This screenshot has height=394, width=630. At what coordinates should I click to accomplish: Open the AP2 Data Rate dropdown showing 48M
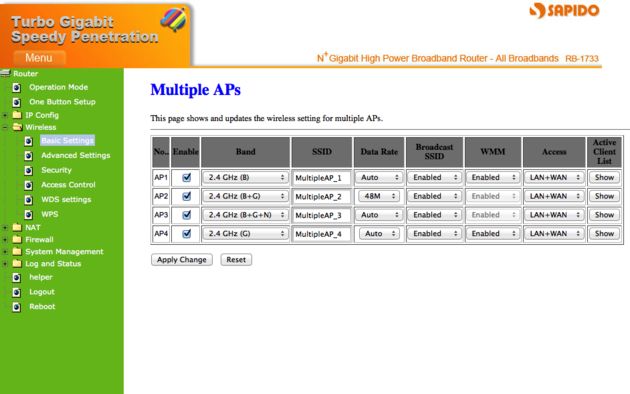379,196
